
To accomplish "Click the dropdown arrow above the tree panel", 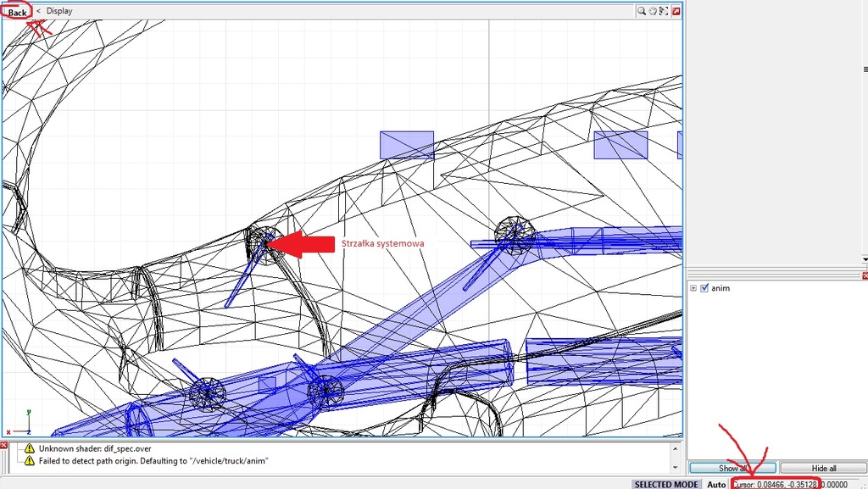I will 864,259.
